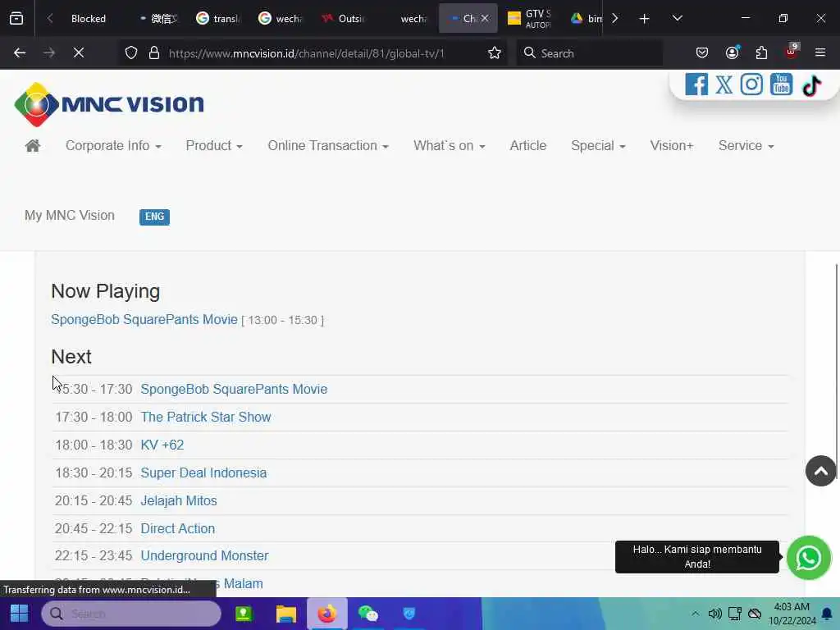Open the TikTok social icon
The height and width of the screenshot is (630, 840).
click(x=811, y=85)
